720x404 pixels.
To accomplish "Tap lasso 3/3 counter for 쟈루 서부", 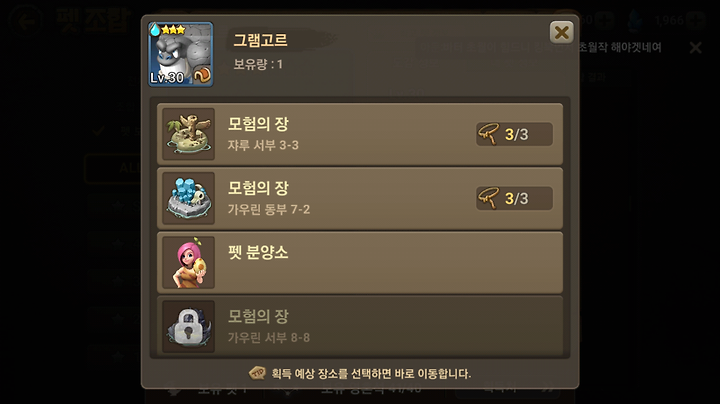I will click(514, 134).
